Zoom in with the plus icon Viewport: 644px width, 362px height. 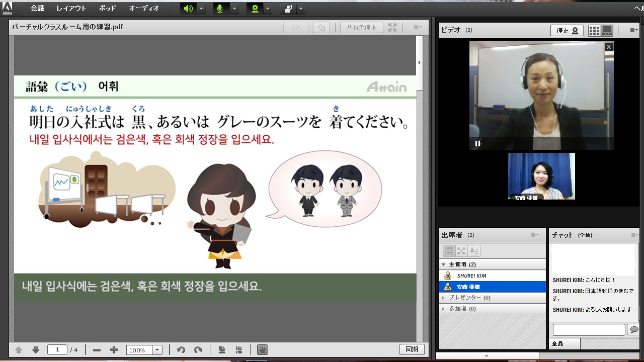pos(114,350)
